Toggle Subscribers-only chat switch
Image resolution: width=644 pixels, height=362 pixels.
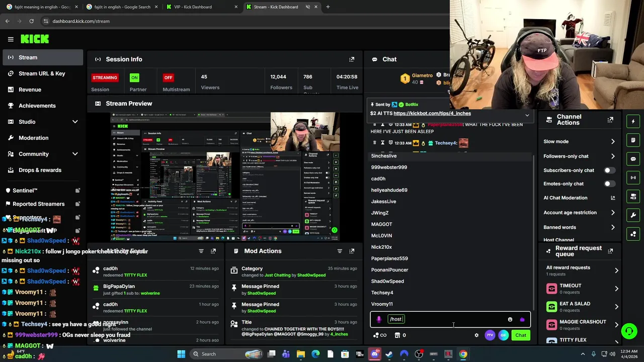(x=609, y=170)
